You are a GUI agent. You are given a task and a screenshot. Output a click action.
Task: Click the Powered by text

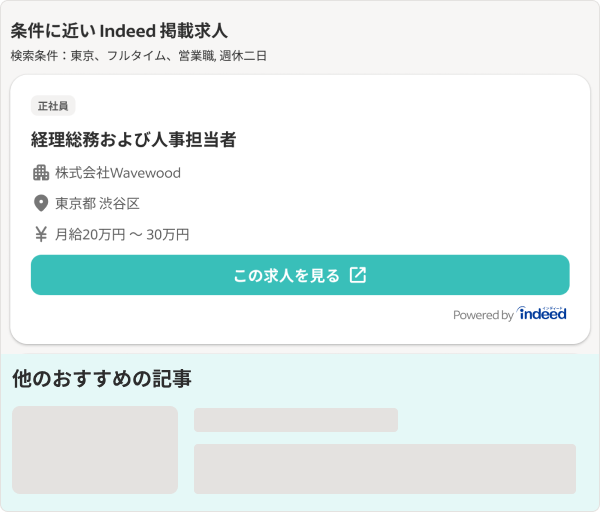pos(483,315)
